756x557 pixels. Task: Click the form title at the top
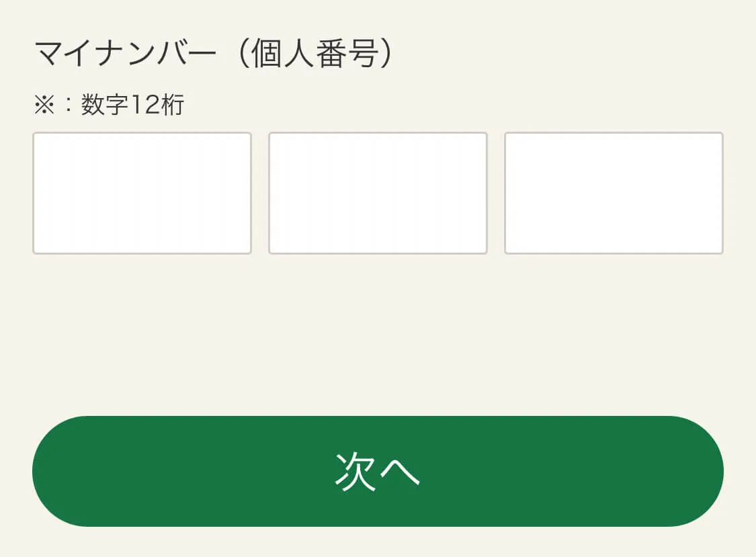pyautogui.click(x=215, y=52)
